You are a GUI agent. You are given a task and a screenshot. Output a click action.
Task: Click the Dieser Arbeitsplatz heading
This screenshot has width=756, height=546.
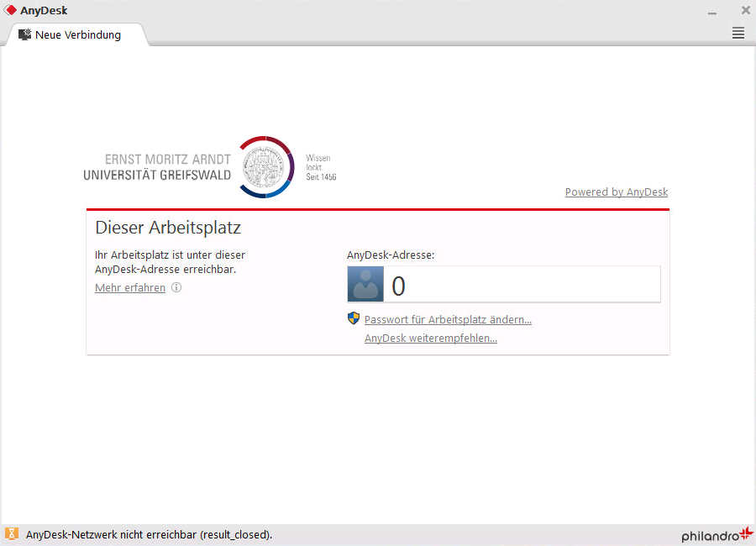click(x=168, y=228)
